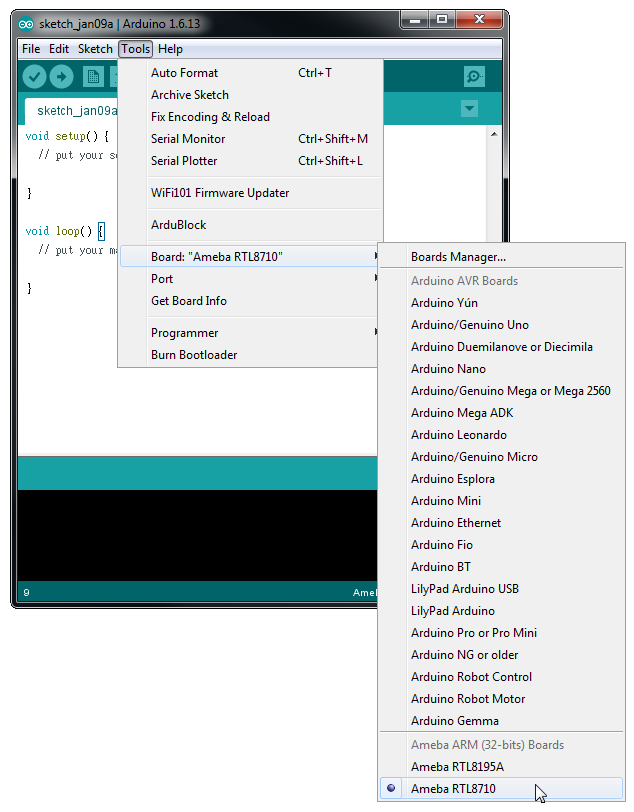Choose Arduino/Genuino Micro board
The image size is (634, 812).
pos(501,457)
